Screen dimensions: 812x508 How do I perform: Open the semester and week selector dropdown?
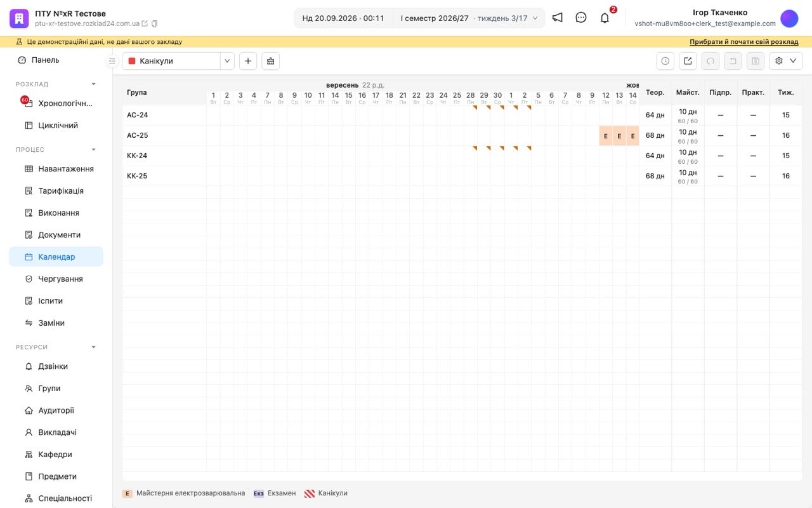coord(469,18)
